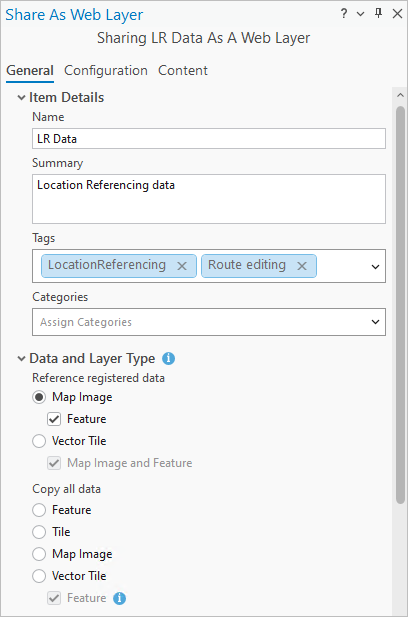Image resolution: width=408 pixels, height=617 pixels.
Task: Toggle Map Image and Feature checkbox
Action: coord(54,463)
